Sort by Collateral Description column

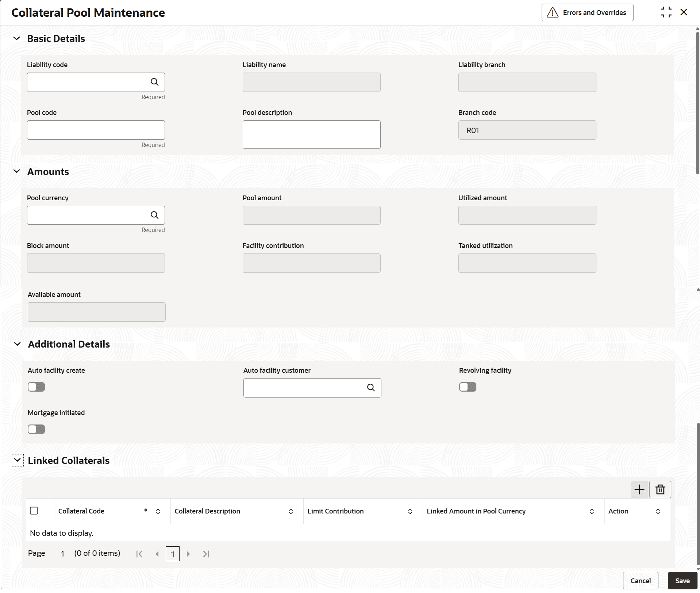[x=291, y=511]
